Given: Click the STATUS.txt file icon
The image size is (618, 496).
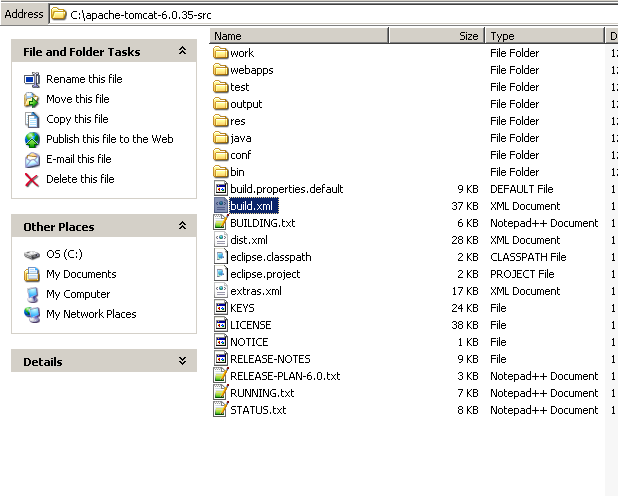Looking at the screenshot, I should (221, 409).
